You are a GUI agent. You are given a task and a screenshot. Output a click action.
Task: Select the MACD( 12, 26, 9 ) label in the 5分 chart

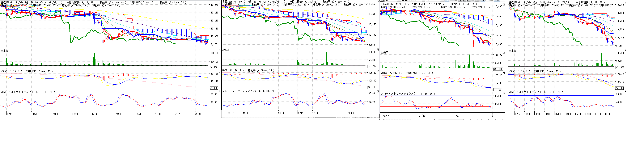click(x=11, y=72)
